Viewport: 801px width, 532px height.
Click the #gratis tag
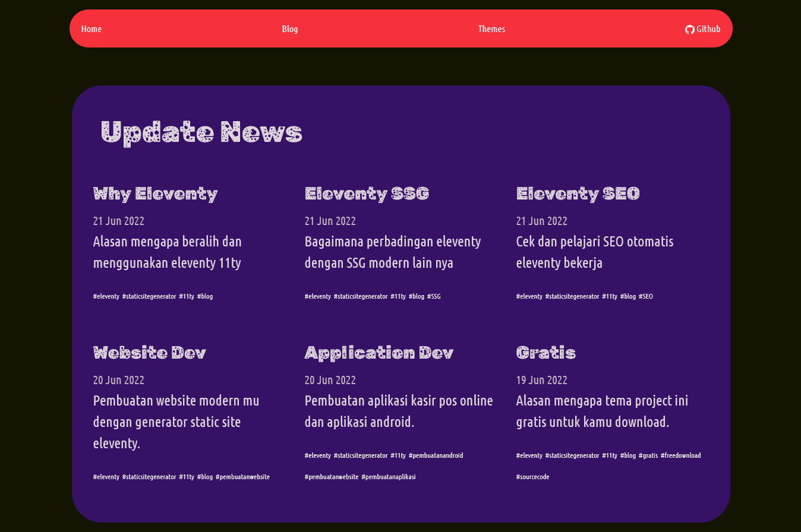(x=648, y=455)
